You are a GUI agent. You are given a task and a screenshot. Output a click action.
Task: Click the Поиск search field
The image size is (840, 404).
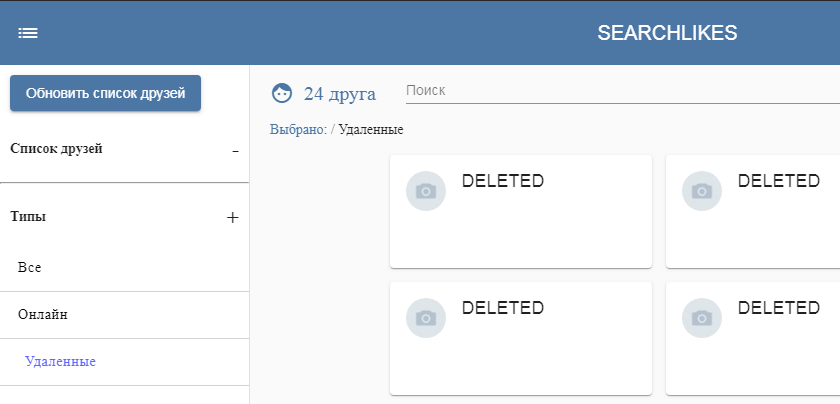tap(622, 91)
